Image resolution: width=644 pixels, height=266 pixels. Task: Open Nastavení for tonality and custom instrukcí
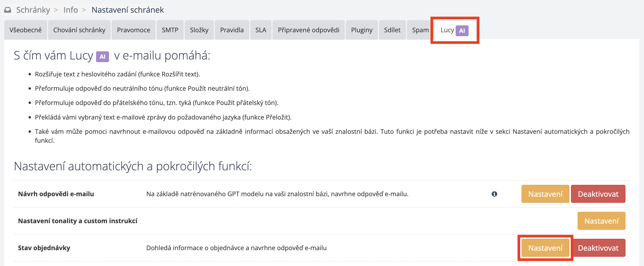point(601,221)
